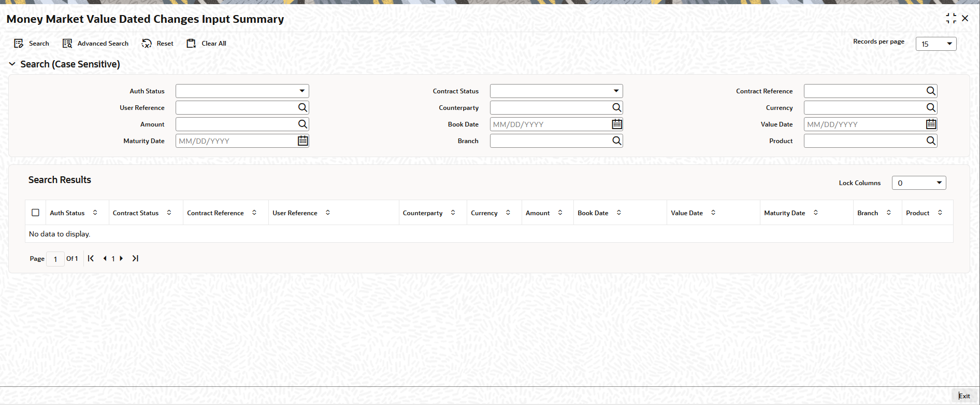
Task: Sort by User Reference column
Action: click(328, 213)
